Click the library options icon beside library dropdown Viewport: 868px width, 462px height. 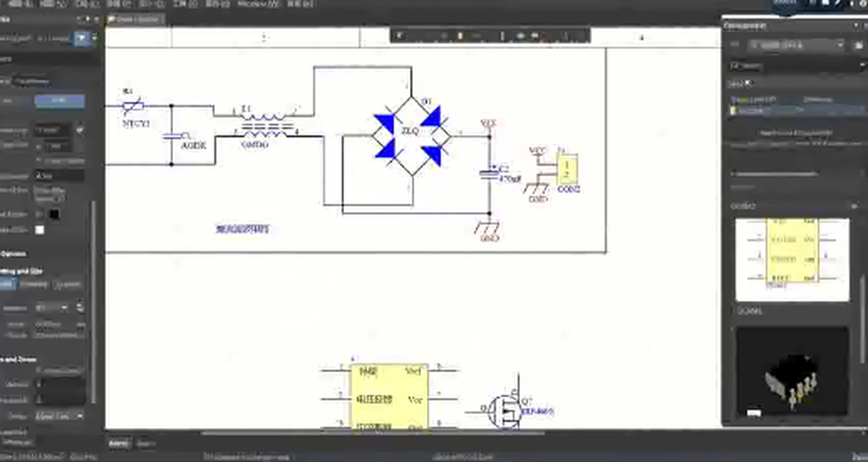tap(857, 45)
